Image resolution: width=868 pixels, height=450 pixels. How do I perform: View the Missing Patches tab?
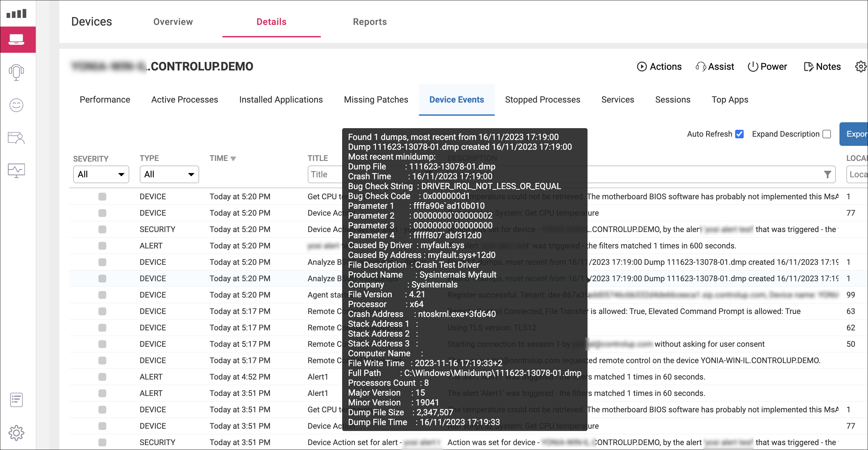click(x=376, y=100)
